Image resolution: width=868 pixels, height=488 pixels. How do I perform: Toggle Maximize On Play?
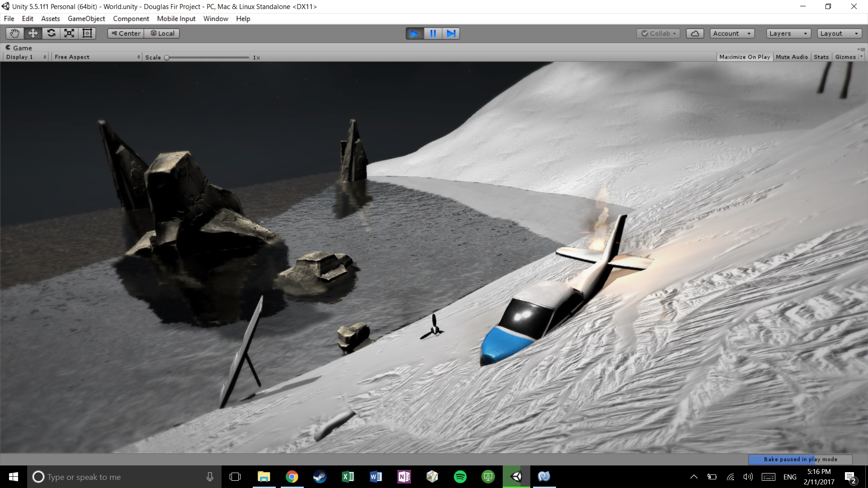pyautogui.click(x=744, y=57)
